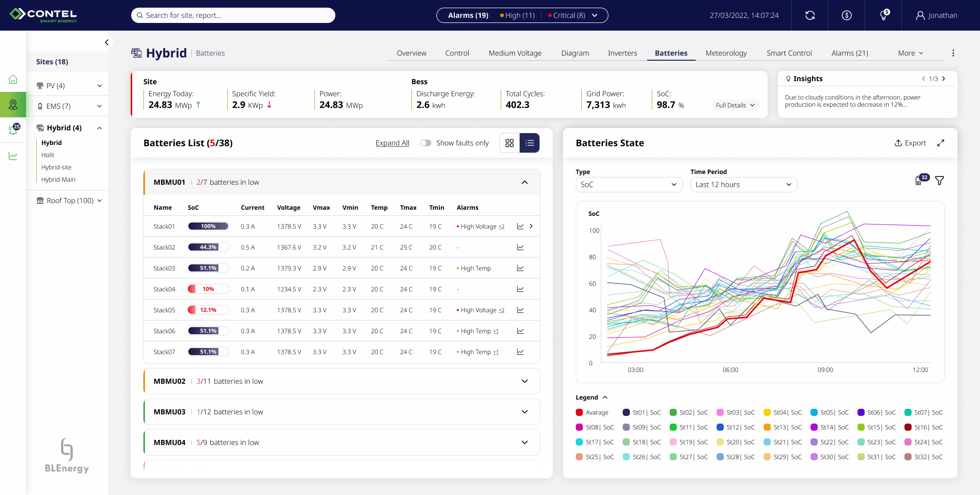Screen dimensions: 980x495
Task: Open the home icon in left sidebar
Action: point(13,79)
